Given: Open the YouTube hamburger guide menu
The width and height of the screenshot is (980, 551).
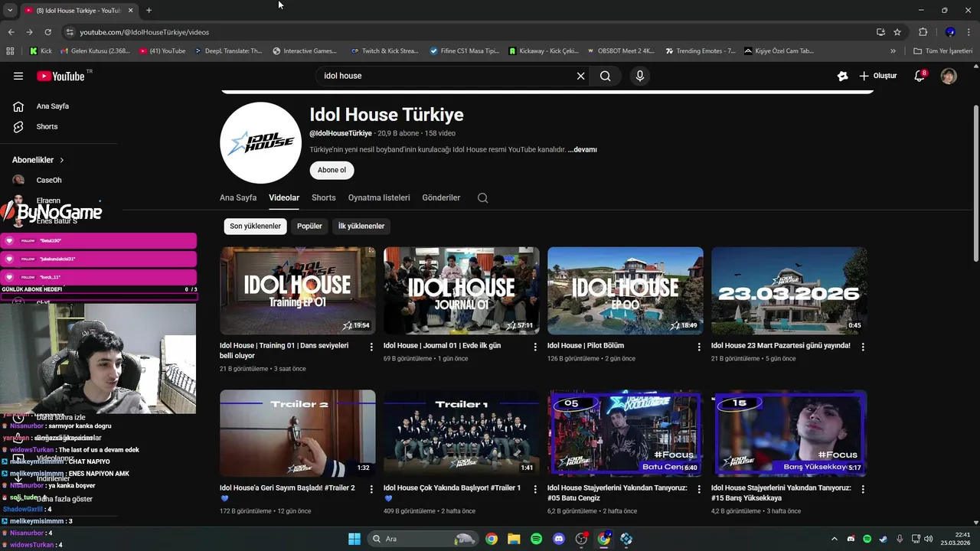Looking at the screenshot, I should tap(18, 76).
